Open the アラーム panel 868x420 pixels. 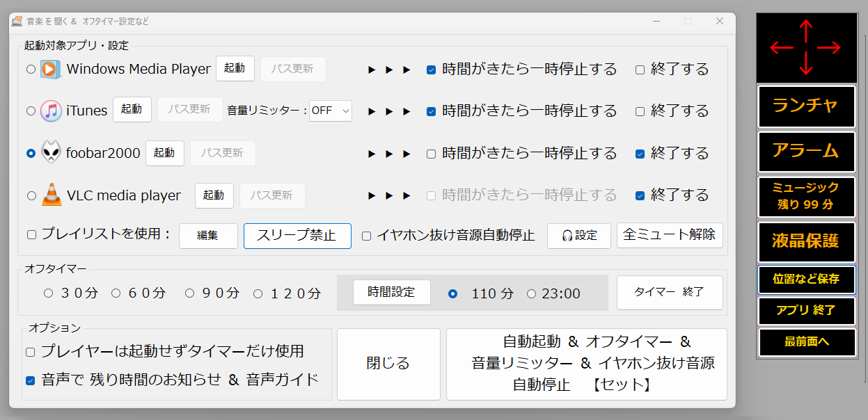pos(806,152)
